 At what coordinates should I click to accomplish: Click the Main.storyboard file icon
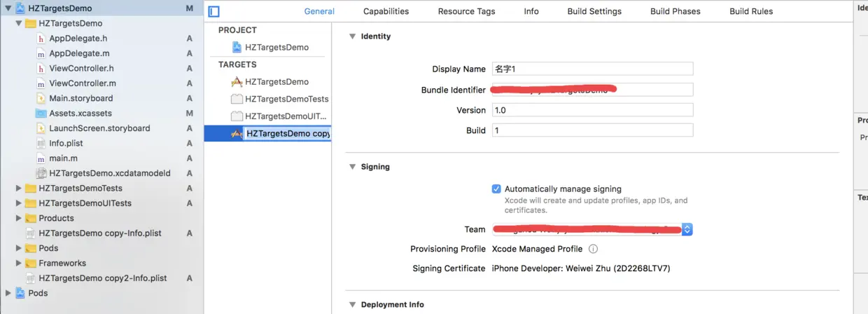(x=41, y=98)
